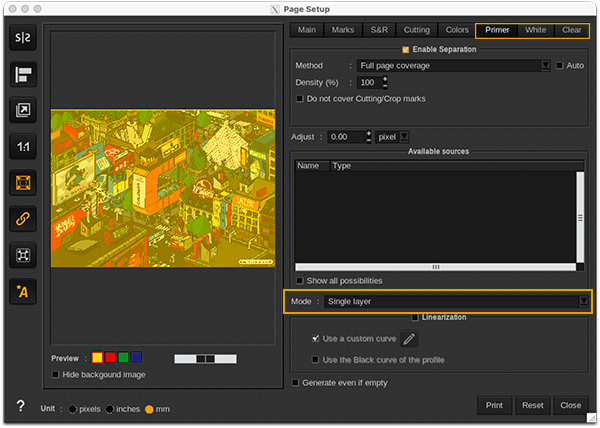The width and height of the screenshot is (600, 428).
Task: Click the orange fit-to-page icon
Action: 22,183
